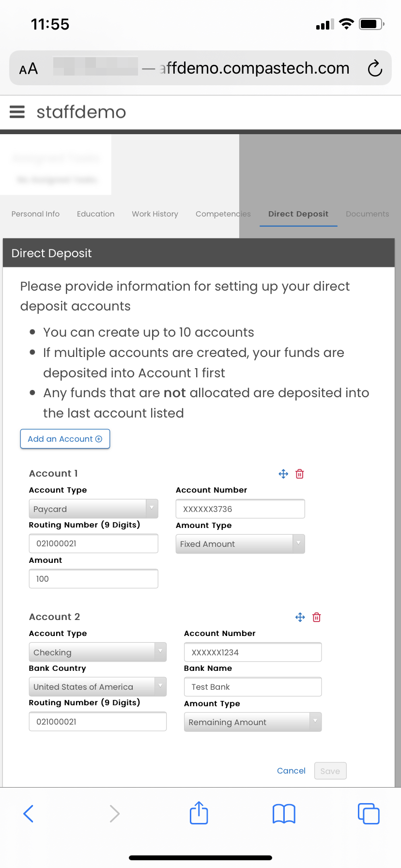Delete Account 1 with the trash icon
Viewport: 401px width, 868px height.
tap(300, 474)
